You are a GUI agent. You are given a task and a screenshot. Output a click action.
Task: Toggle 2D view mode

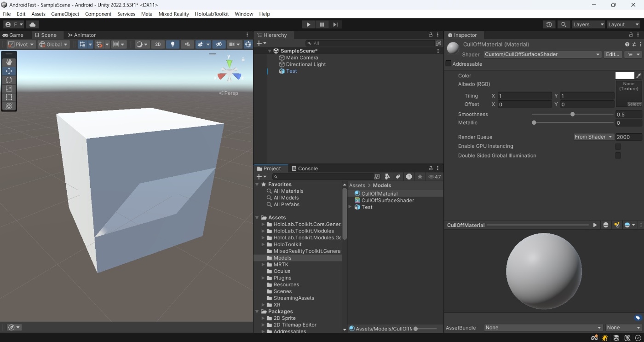(x=158, y=44)
